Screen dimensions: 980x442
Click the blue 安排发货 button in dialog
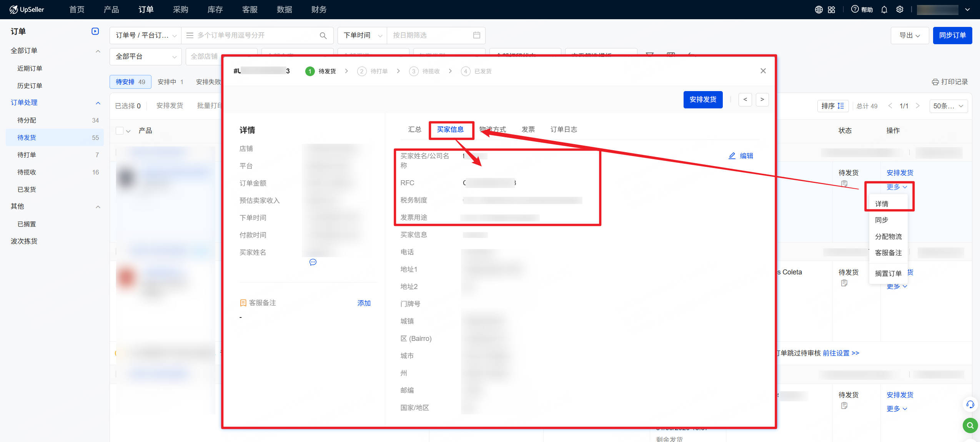pos(703,100)
